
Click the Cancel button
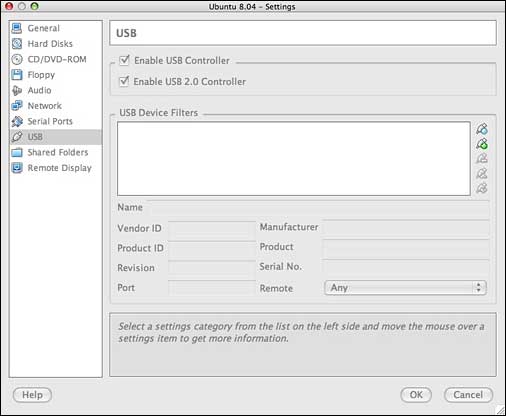pos(468,395)
